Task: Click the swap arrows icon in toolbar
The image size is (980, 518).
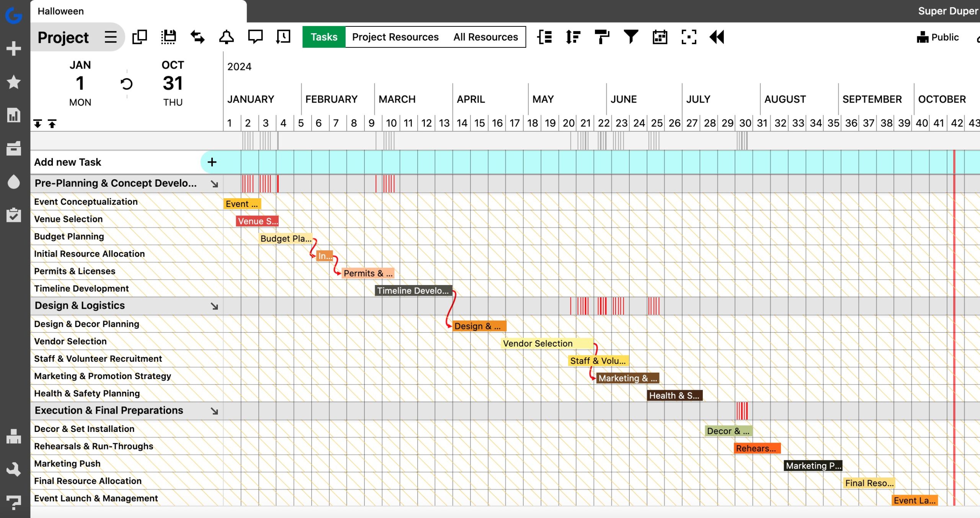Action: point(198,37)
